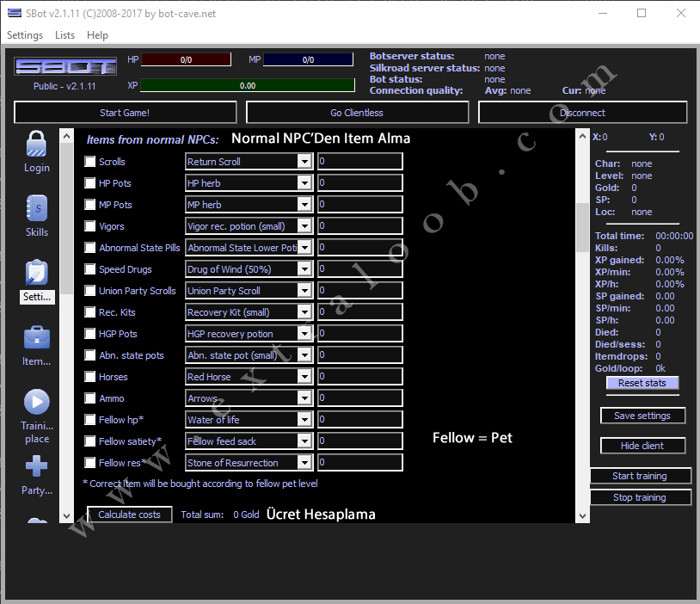Screen dimensions: 700x604
Task: Tick the HP Pots checkbox
Action: coord(90,183)
